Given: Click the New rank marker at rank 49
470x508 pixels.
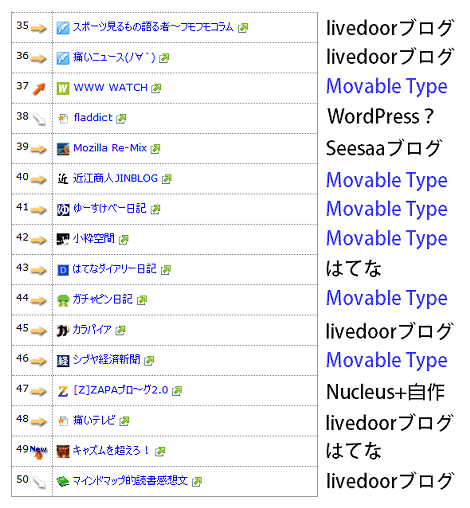Looking at the screenshot, I should point(39,452).
